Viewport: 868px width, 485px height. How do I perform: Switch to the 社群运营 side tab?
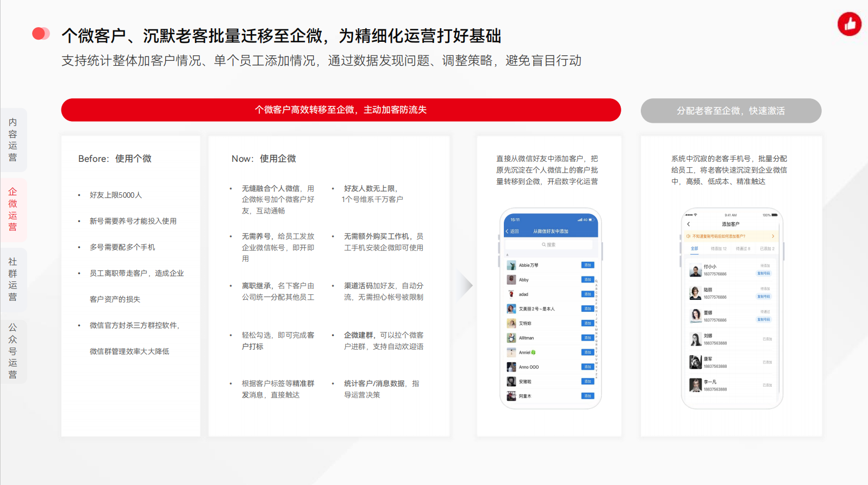click(13, 279)
